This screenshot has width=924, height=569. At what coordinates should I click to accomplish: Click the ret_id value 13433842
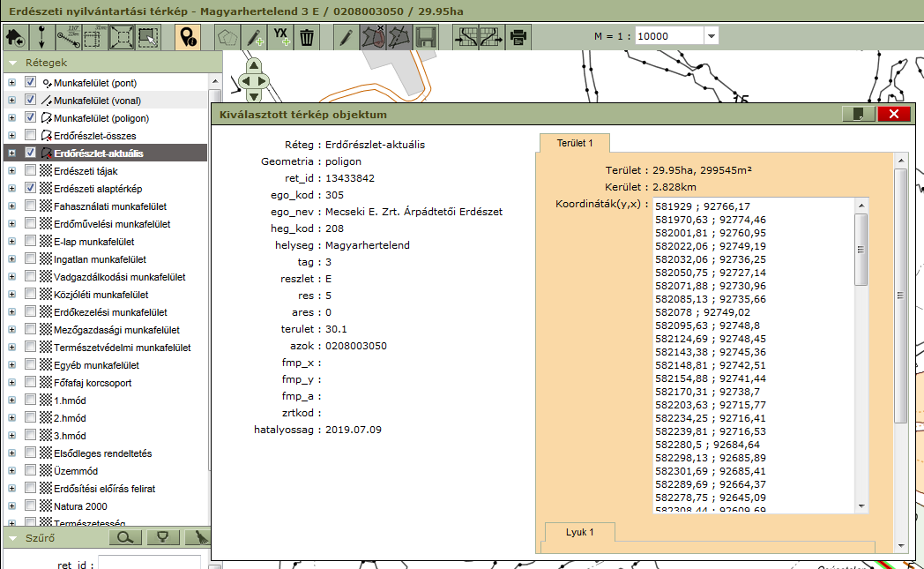(350, 178)
